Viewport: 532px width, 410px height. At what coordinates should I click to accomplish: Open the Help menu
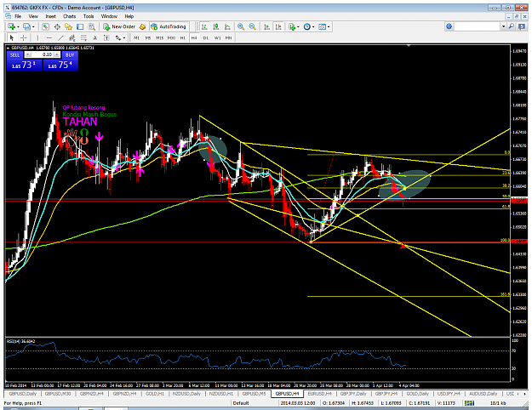129,16
